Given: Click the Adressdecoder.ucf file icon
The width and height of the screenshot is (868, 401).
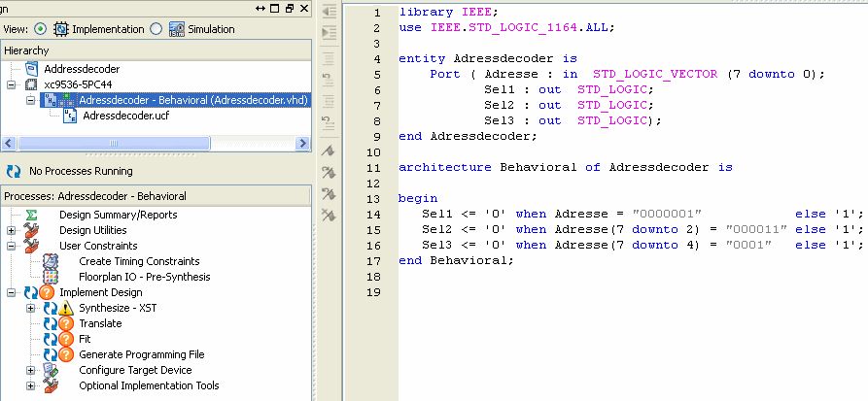Looking at the screenshot, I should (70, 116).
